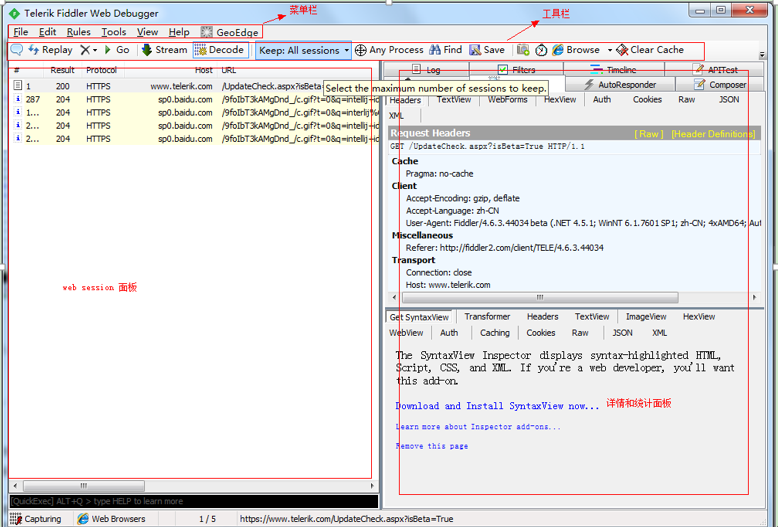Switch to the Timeline tab
The image size is (778, 527).
pos(614,69)
